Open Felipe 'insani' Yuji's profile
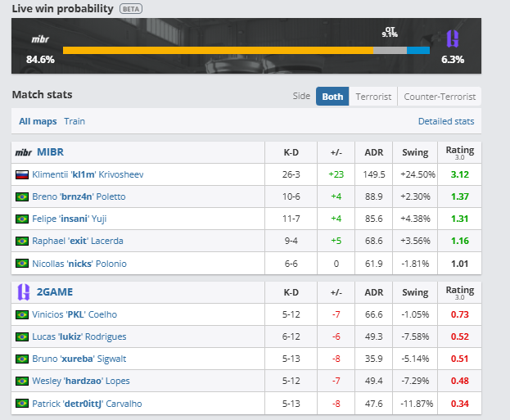510x420 pixels. (x=70, y=219)
